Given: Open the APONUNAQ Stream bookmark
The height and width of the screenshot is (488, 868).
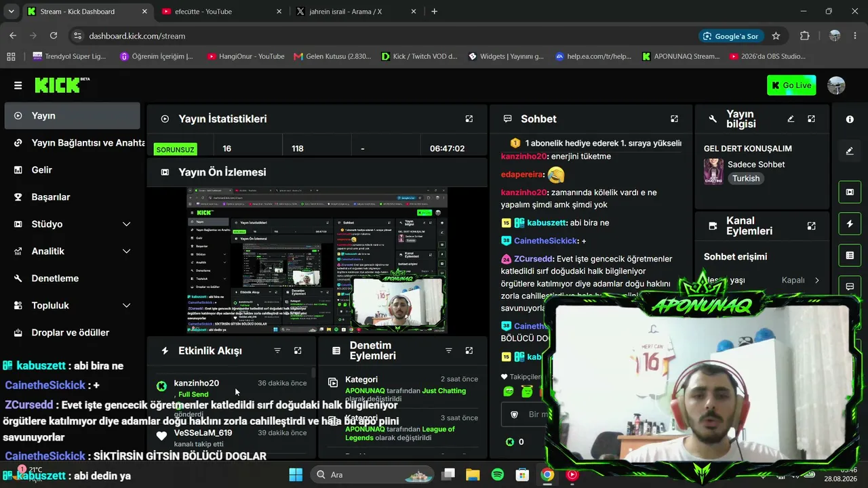Looking at the screenshot, I should tap(681, 56).
